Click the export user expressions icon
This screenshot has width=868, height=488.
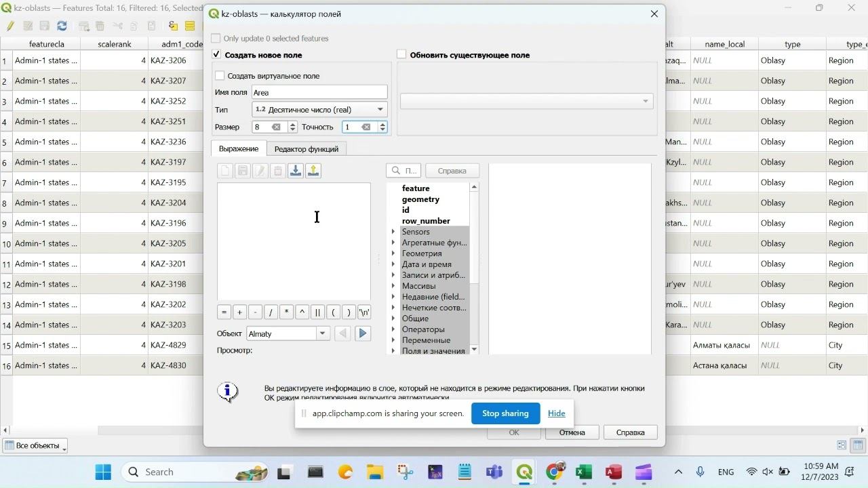pyautogui.click(x=313, y=171)
